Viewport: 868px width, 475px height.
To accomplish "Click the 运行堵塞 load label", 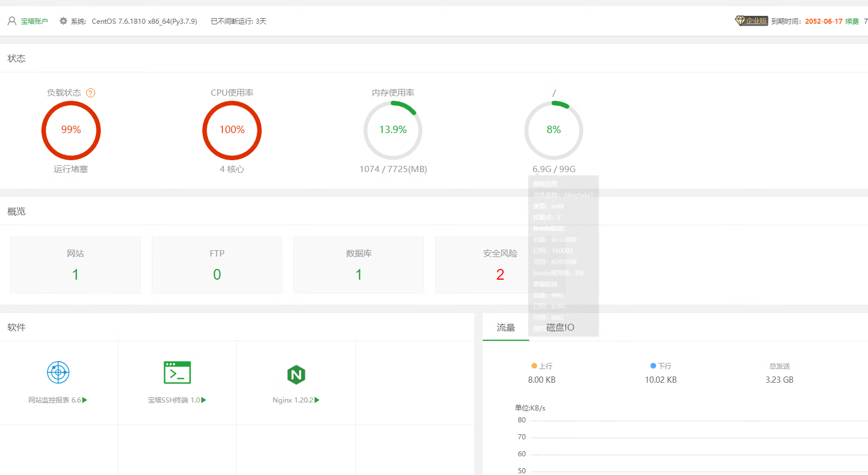I will click(71, 169).
